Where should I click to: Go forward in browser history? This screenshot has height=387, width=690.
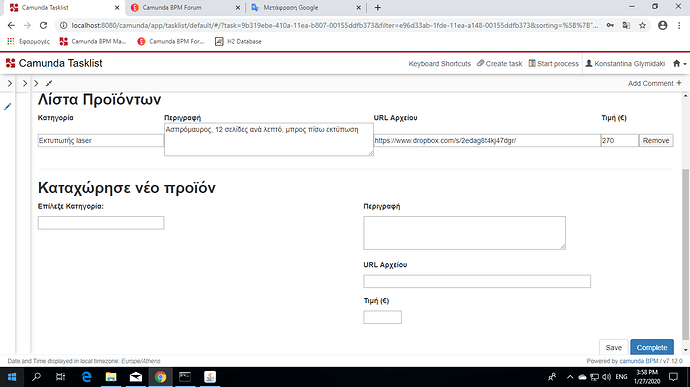pyautogui.click(x=27, y=26)
